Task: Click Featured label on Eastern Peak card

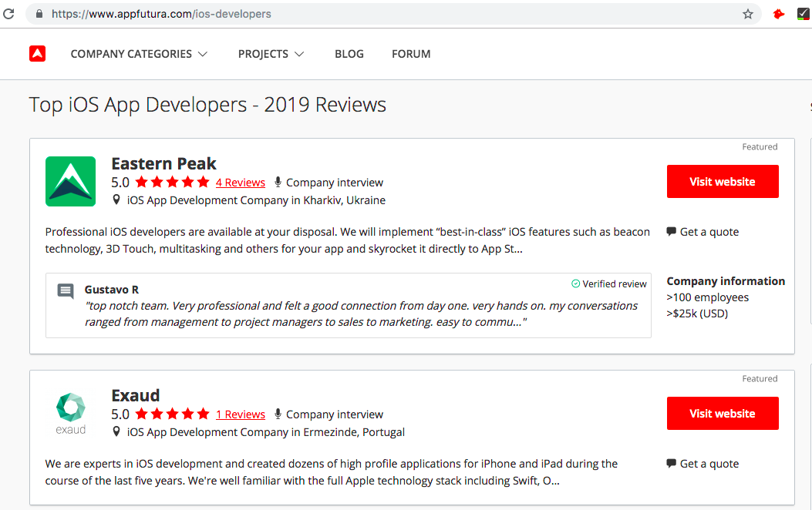Action: click(x=760, y=147)
